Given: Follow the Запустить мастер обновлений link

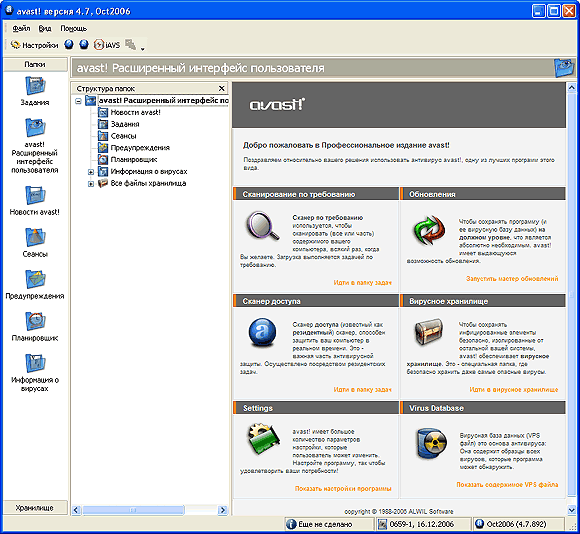Looking at the screenshot, I should [512, 278].
